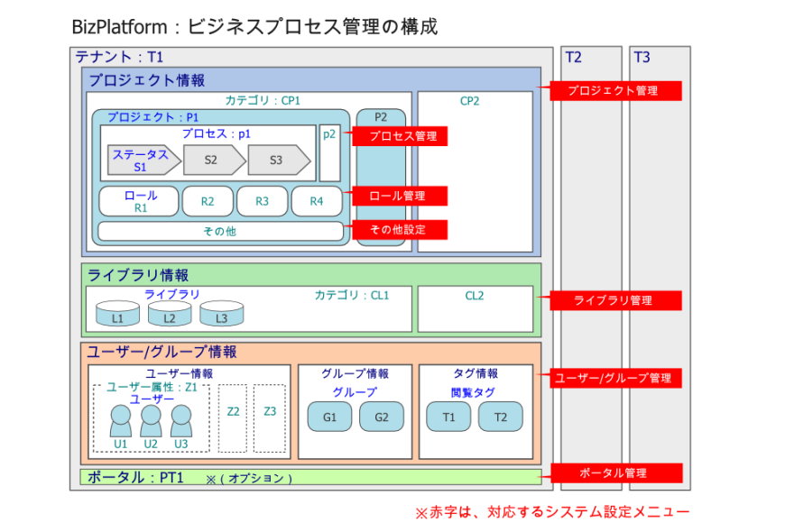Click the タグ情報 heading
Screen dimensions: 794x532
pos(475,373)
